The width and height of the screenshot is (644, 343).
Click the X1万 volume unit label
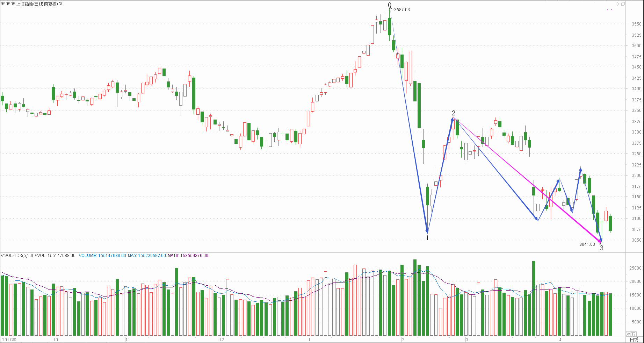(631, 334)
